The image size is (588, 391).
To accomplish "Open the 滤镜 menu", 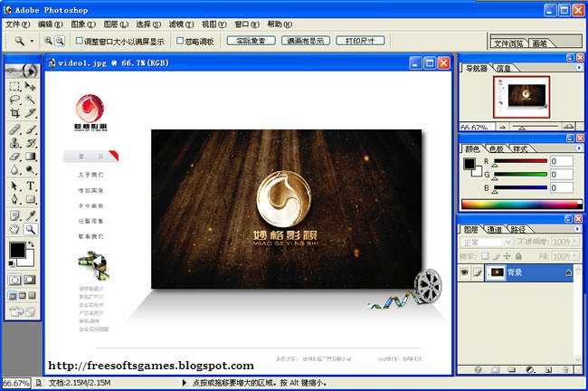I will pos(181,24).
